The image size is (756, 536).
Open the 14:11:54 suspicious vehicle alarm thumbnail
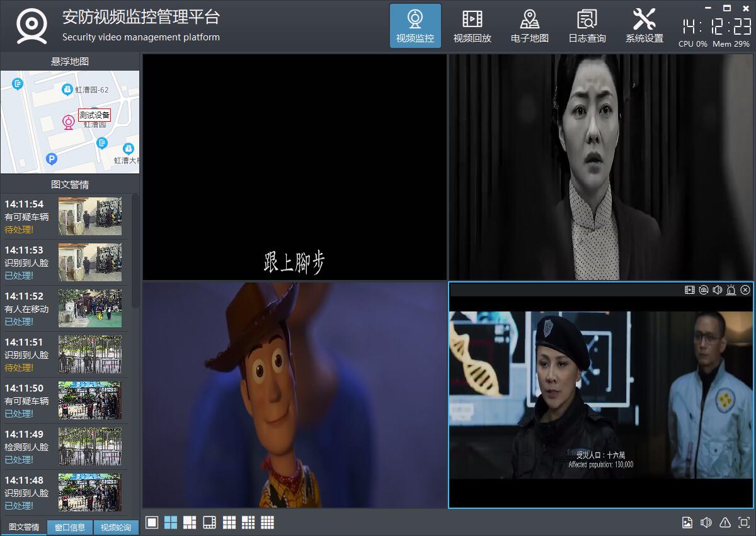90,216
